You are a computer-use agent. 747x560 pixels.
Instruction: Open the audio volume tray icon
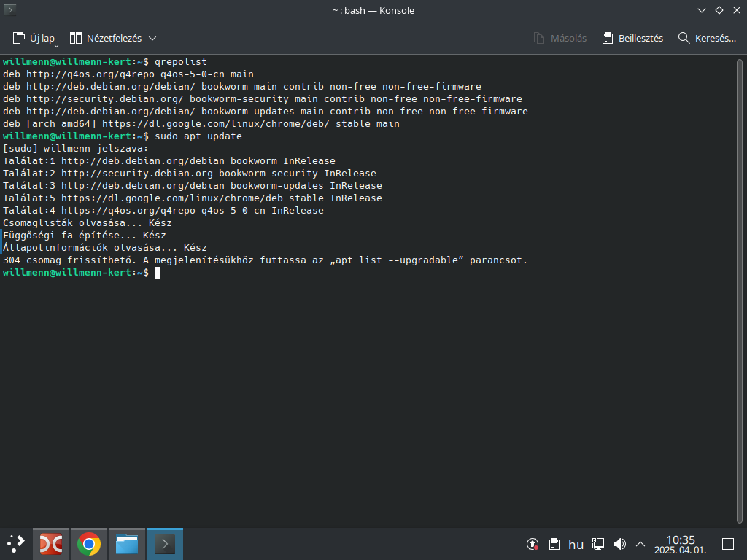click(x=620, y=544)
